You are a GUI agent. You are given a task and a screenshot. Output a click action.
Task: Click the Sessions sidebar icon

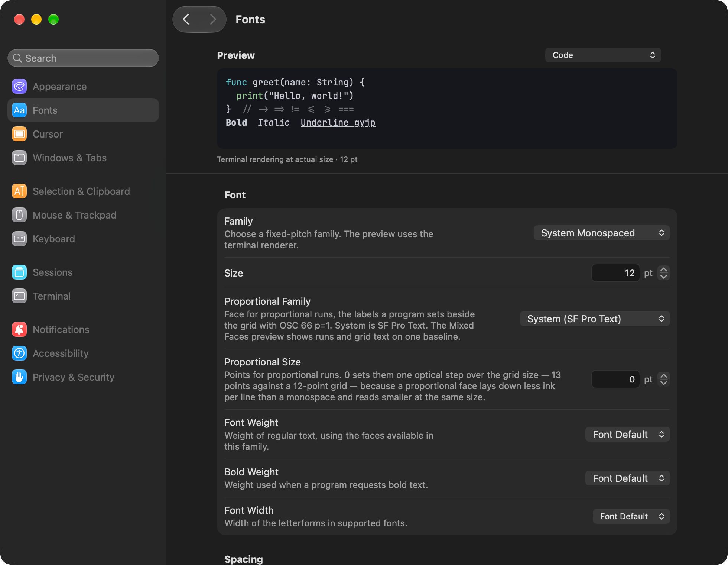(19, 272)
